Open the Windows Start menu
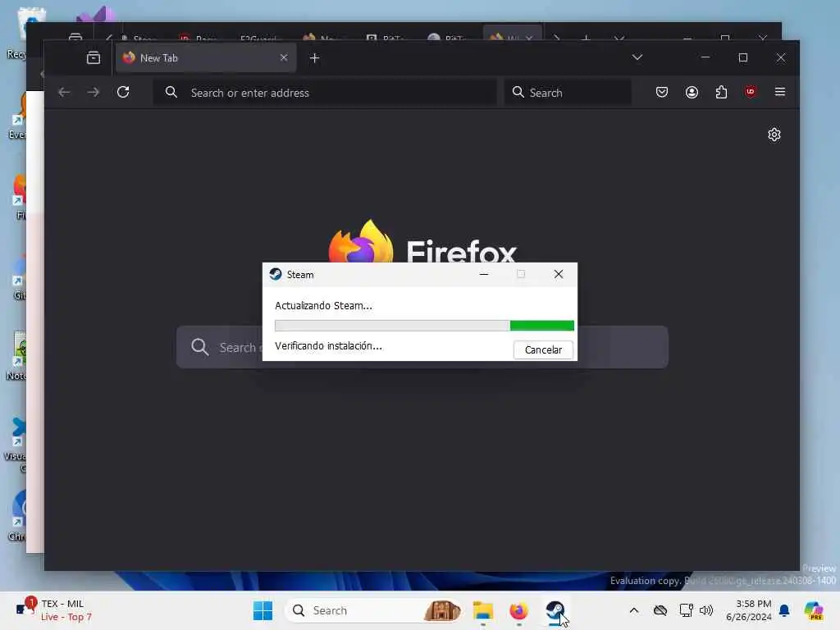 263,610
